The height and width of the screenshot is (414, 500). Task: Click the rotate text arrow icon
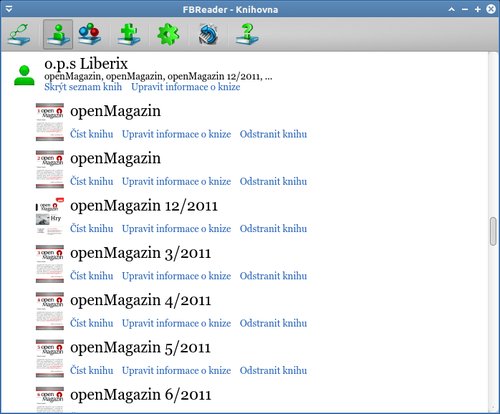(208, 34)
